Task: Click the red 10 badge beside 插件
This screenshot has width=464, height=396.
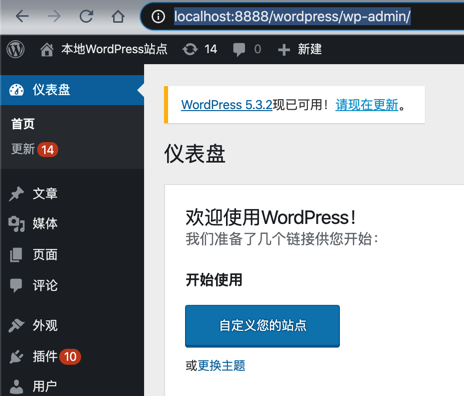Action: [70, 357]
